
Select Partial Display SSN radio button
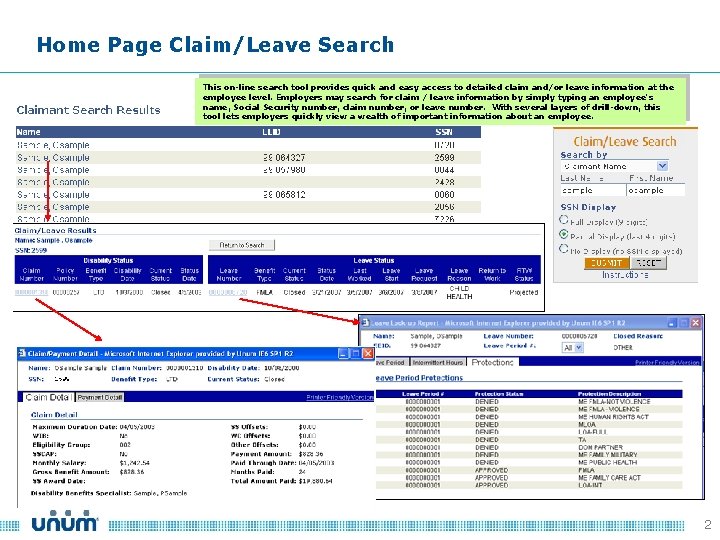pyautogui.click(x=564, y=234)
